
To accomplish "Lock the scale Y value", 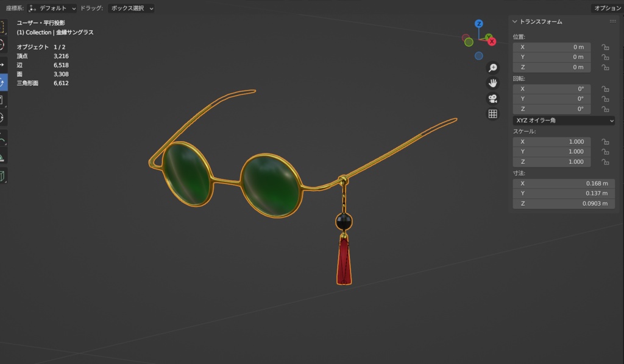I will (605, 152).
